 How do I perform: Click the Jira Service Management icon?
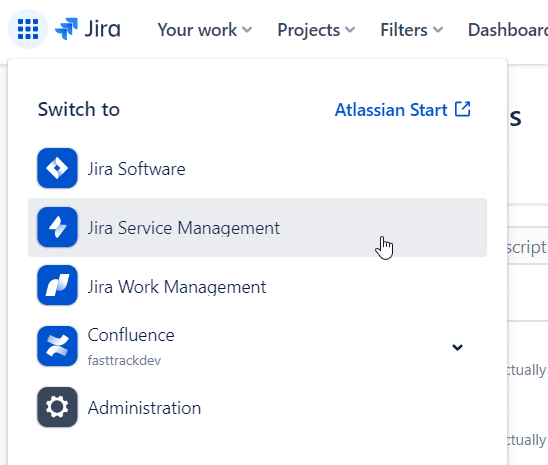[57, 227]
